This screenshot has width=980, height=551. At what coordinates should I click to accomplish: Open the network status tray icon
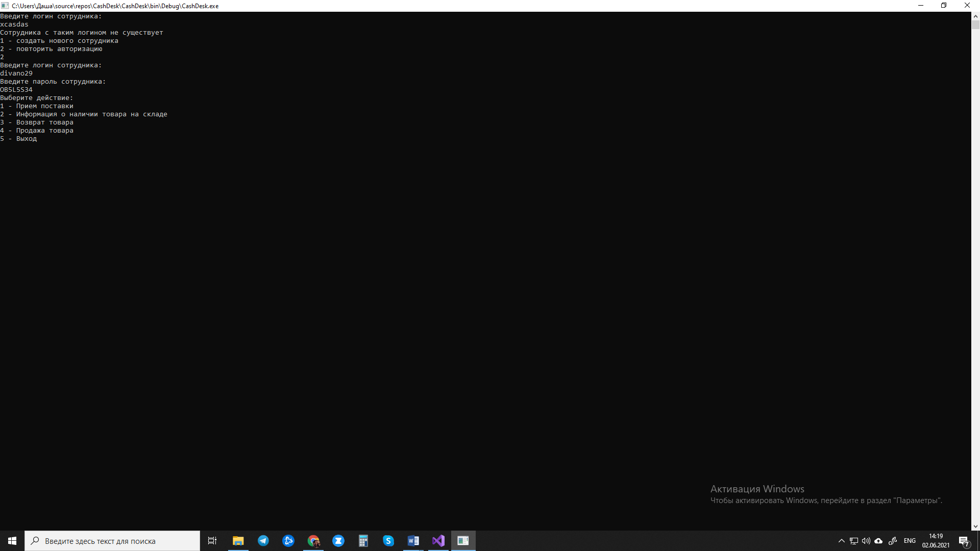854,541
